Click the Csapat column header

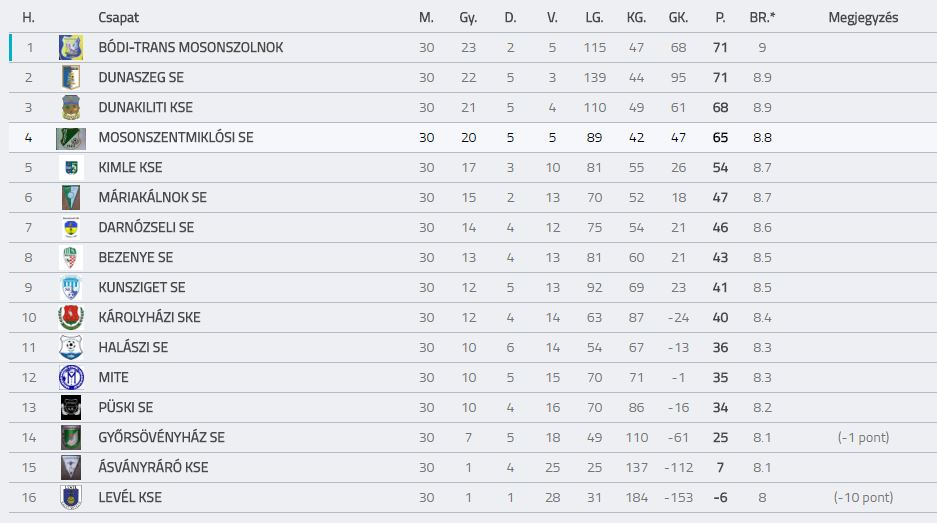(x=118, y=17)
